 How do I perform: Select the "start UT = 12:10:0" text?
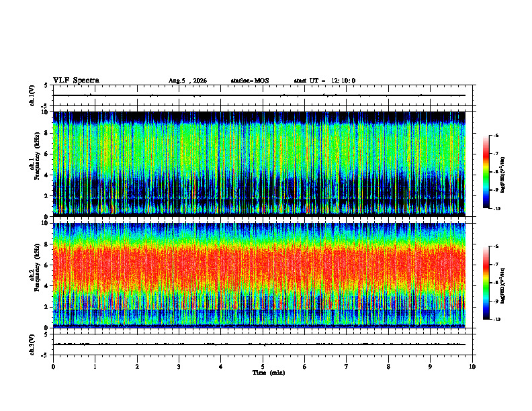click(x=324, y=81)
